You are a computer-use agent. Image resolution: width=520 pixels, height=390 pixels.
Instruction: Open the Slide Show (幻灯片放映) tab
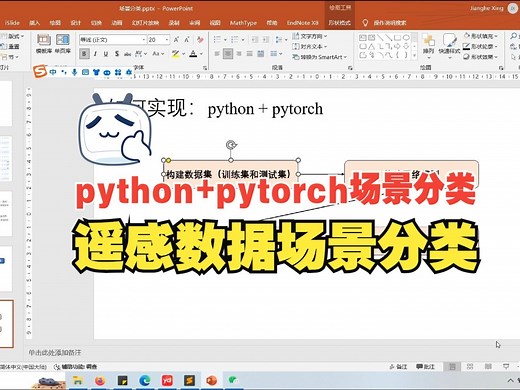tap(145, 23)
